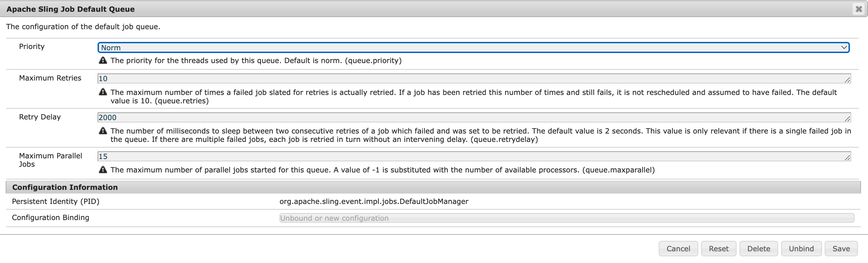Focus the Maximum Retries field containing 10

tap(474, 78)
